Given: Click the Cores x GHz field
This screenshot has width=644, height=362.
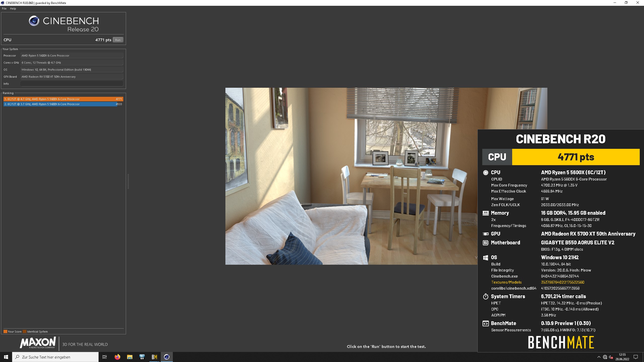Looking at the screenshot, I should click(x=72, y=63).
